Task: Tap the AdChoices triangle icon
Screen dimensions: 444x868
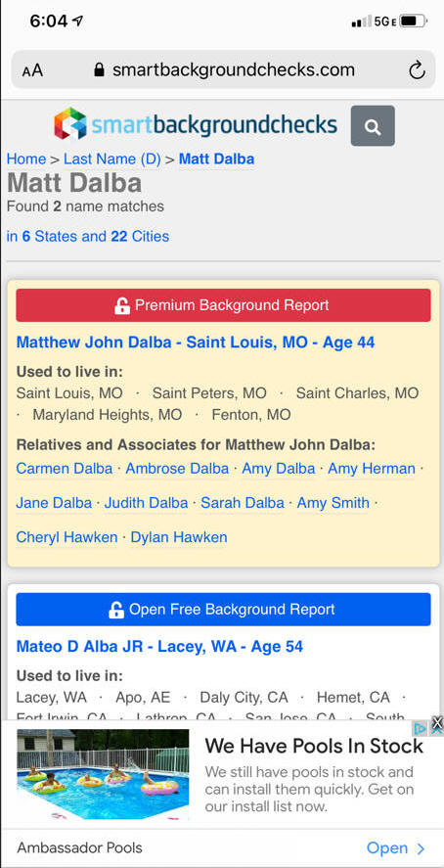Action: (x=422, y=729)
